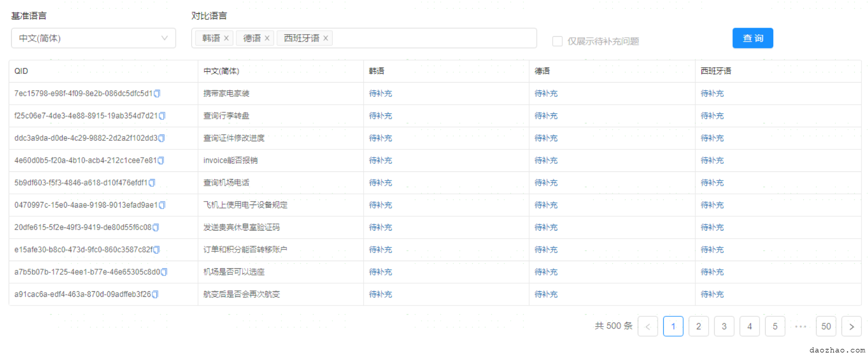Select the text 订单和积分能否转移账户
Screen dimensions: 868x355
pos(246,250)
